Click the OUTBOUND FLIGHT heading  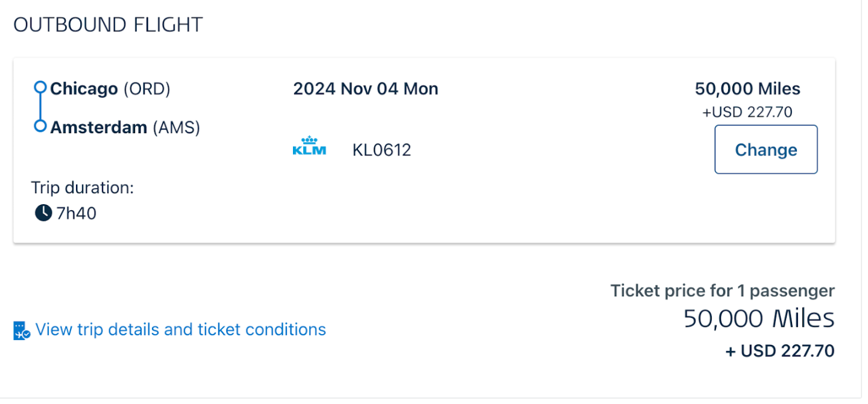point(108,25)
